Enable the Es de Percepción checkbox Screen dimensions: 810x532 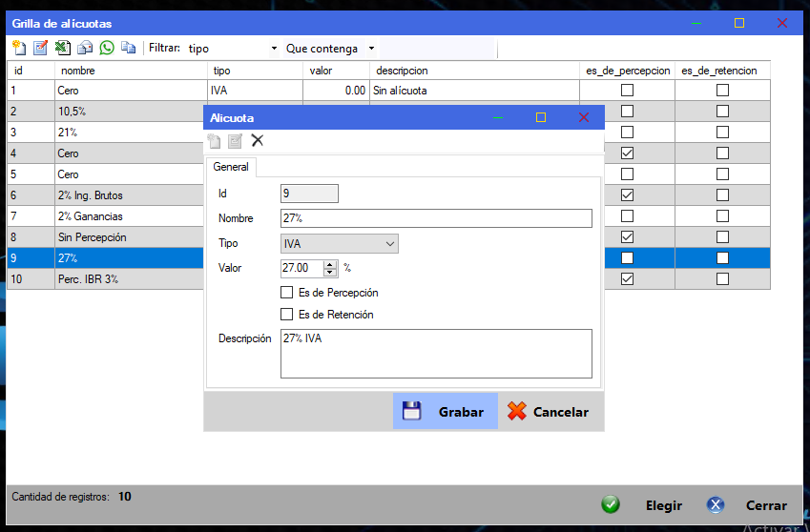(x=287, y=293)
